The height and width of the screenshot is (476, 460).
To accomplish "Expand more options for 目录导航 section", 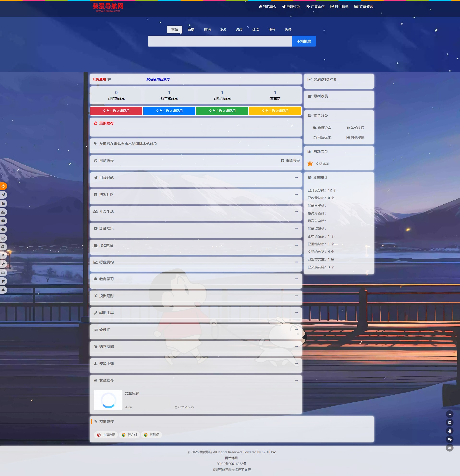I will tap(296, 178).
